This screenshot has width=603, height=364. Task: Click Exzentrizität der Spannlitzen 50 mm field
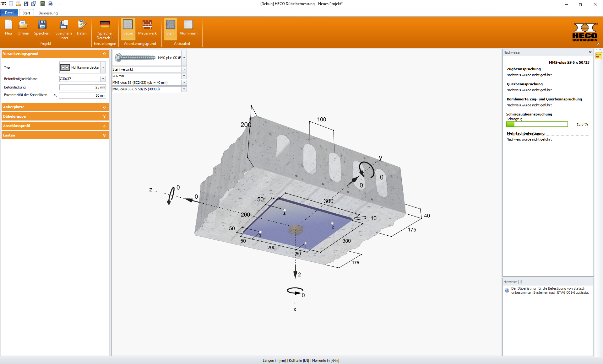(83, 95)
